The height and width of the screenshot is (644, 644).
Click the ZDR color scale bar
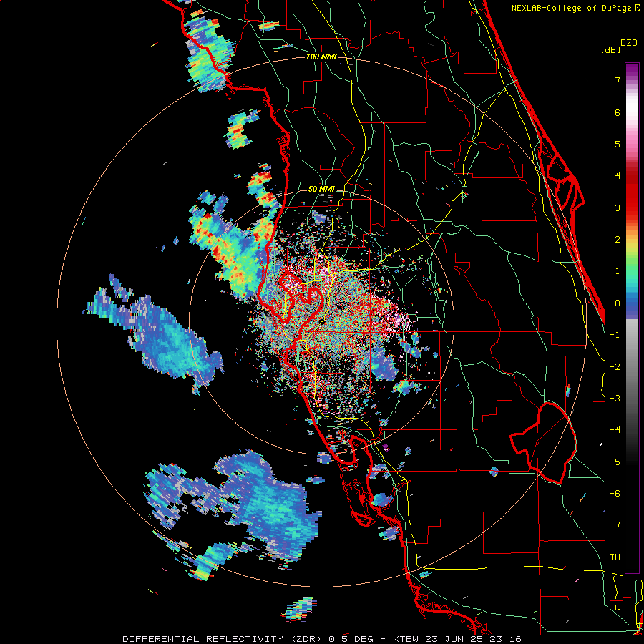(632, 318)
